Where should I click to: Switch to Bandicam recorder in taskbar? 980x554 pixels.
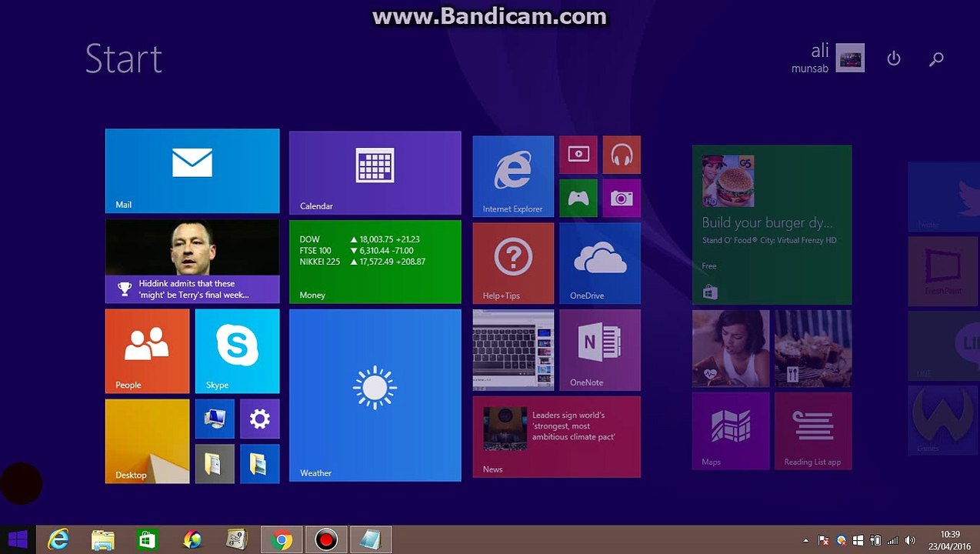(326, 540)
